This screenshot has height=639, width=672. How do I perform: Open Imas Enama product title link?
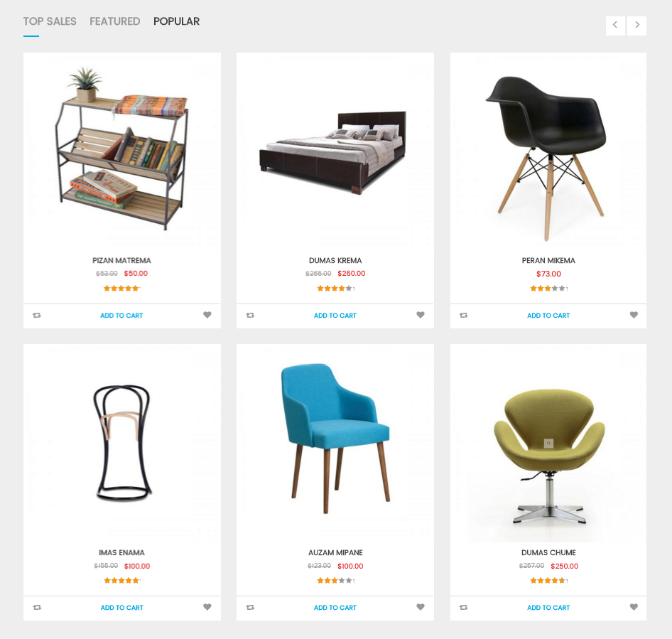[x=121, y=553]
